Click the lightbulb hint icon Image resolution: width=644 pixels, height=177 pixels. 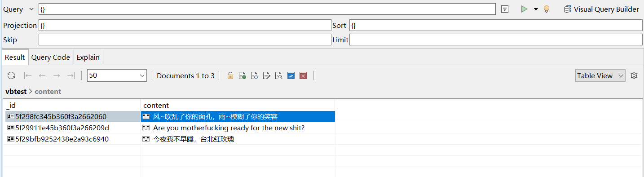point(547,9)
